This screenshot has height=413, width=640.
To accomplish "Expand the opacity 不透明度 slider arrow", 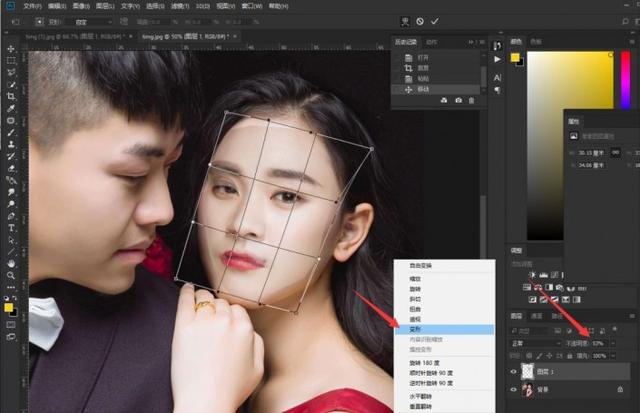I will [613, 344].
